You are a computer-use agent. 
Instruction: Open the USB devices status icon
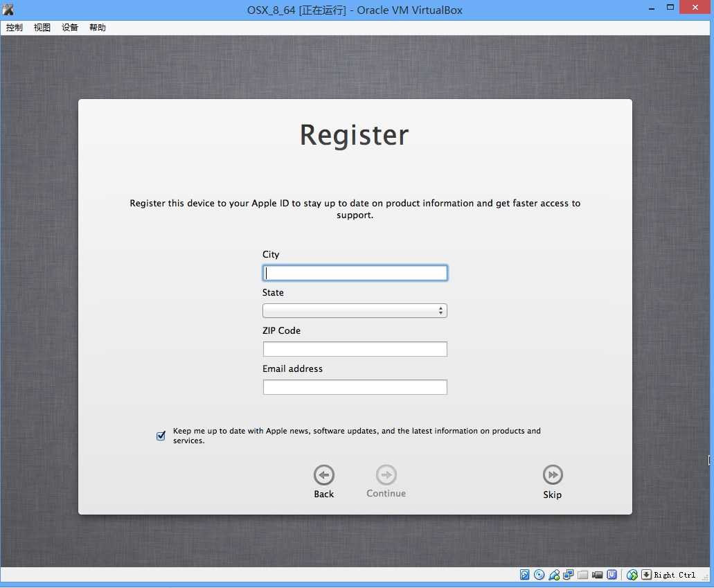554,575
